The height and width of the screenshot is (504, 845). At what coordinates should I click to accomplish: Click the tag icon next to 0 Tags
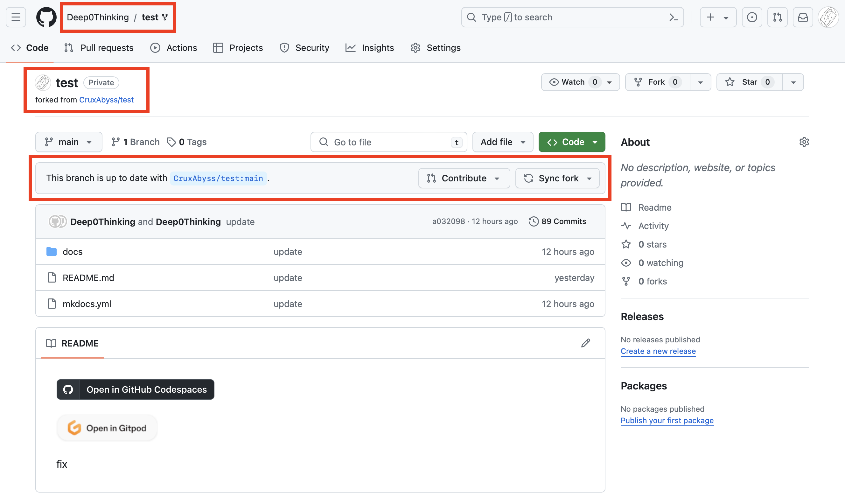(x=171, y=142)
